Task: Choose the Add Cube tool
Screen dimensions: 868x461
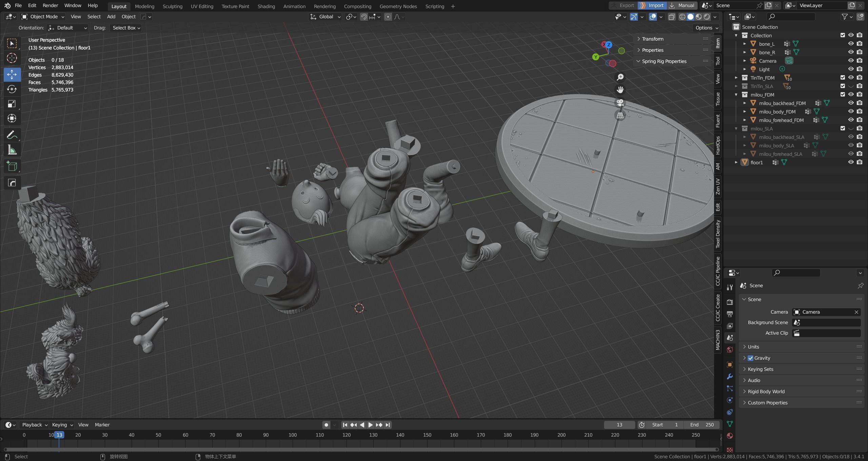Action: 12,166
